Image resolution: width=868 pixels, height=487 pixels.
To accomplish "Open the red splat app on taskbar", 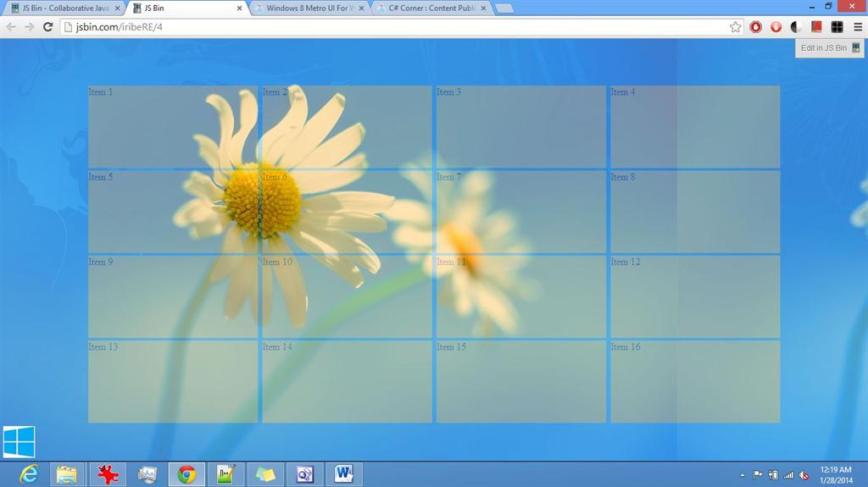I will pyautogui.click(x=108, y=474).
